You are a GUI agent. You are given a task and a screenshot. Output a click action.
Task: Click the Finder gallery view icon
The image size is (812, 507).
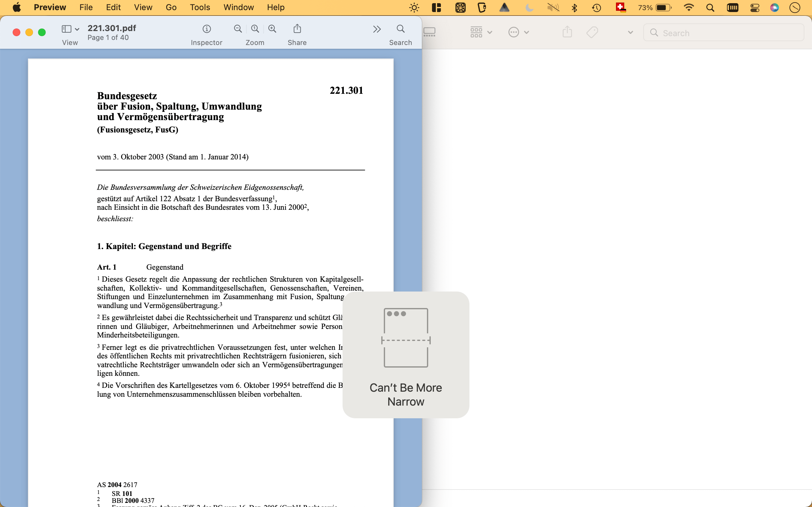(429, 32)
